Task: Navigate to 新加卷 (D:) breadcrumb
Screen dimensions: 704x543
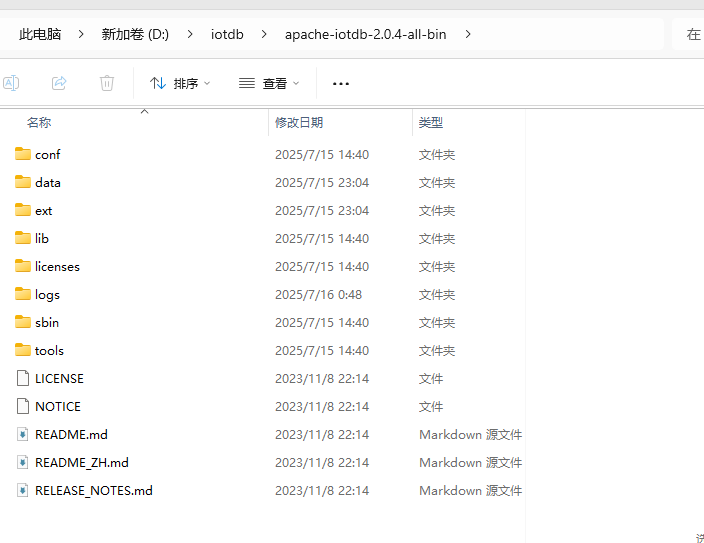Action: (x=135, y=34)
